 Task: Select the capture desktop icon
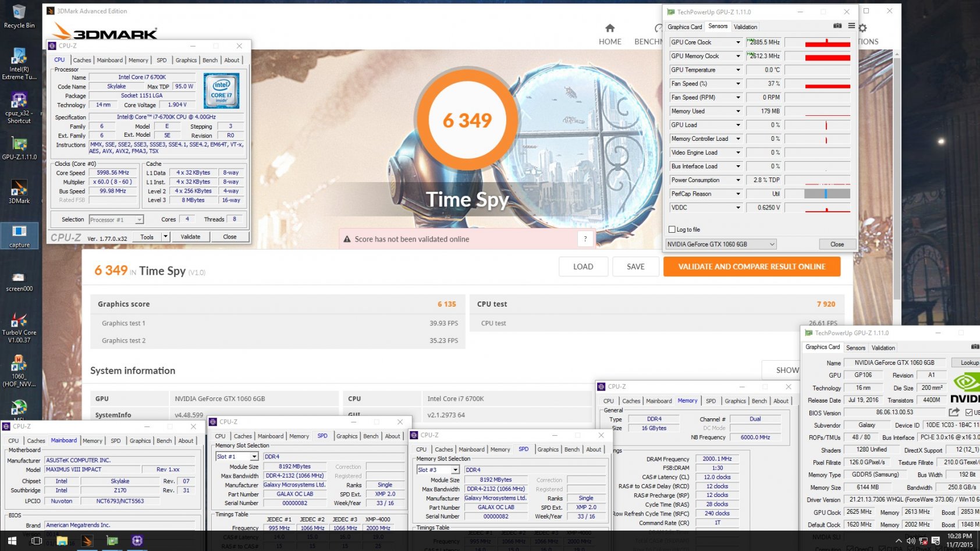[19, 236]
